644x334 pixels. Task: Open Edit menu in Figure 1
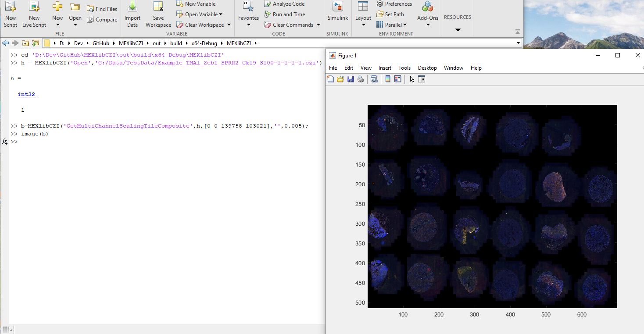point(349,68)
